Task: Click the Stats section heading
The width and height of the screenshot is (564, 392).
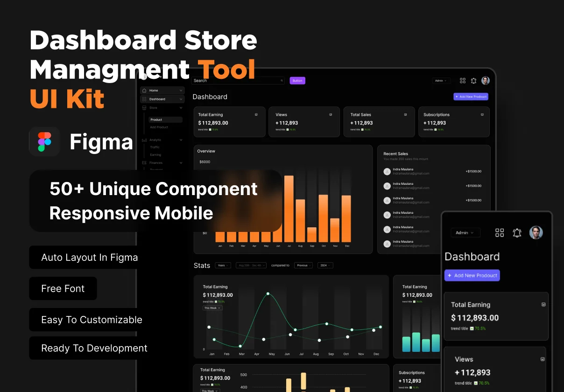Action: (x=202, y=266)
